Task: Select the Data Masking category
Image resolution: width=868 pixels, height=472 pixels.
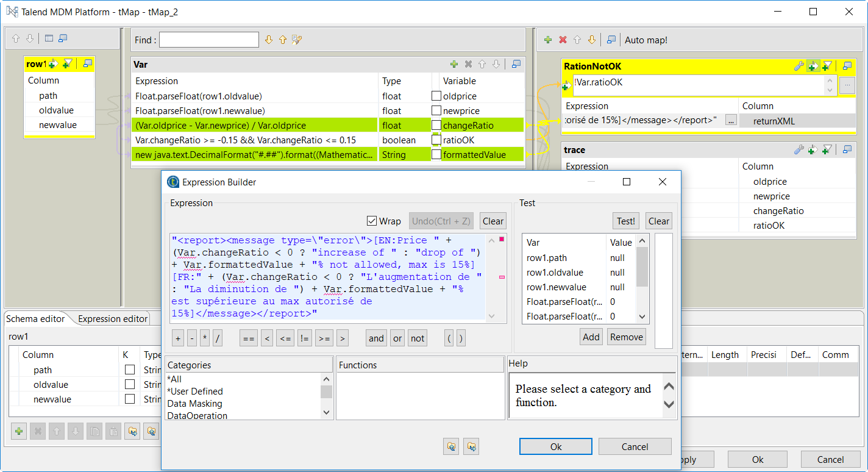Action: point(194,403)
